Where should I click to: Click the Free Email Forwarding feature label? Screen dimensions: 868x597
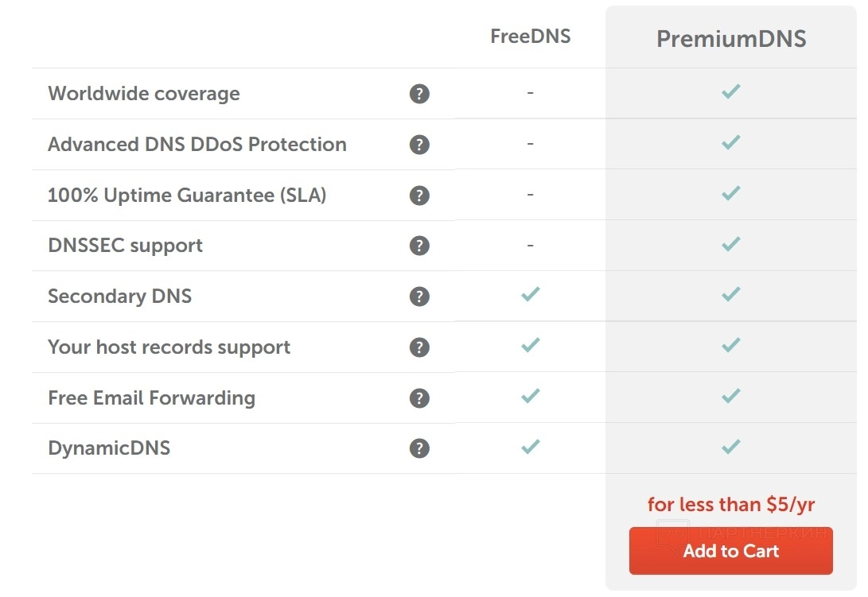151,398
